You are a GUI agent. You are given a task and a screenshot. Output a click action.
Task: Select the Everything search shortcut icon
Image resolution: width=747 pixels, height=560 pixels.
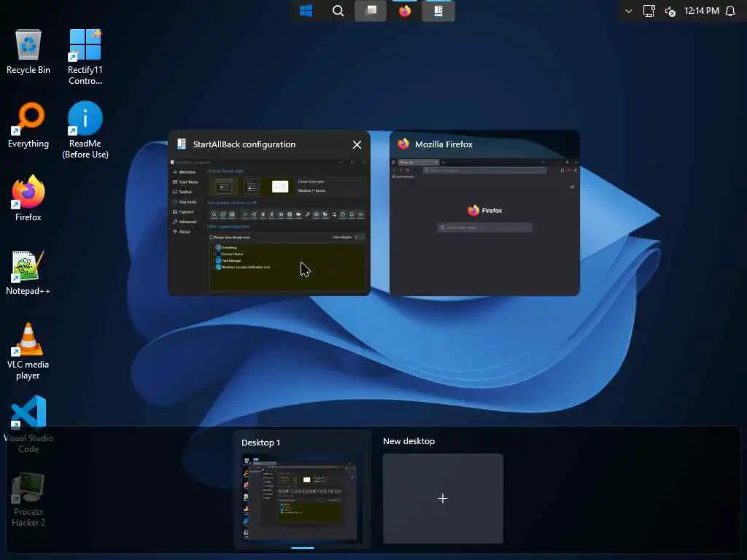click(28, 125)
